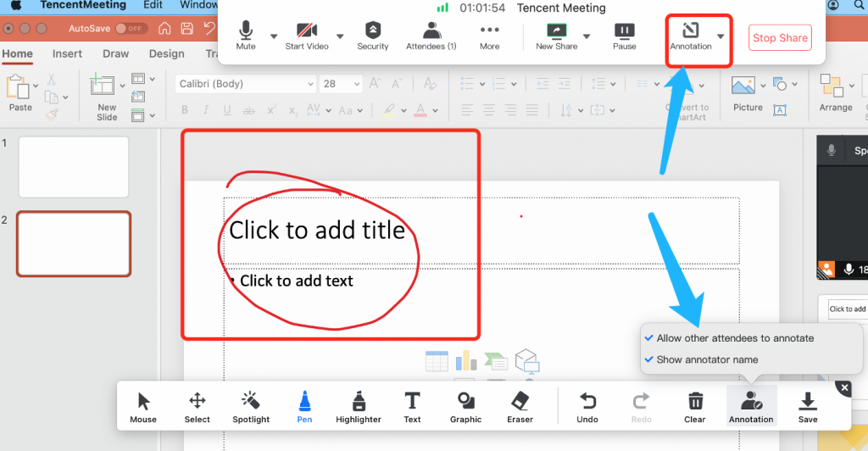The image size is (868, 451).
Task: Clear all annotations with trash icon
Action: 695,407
